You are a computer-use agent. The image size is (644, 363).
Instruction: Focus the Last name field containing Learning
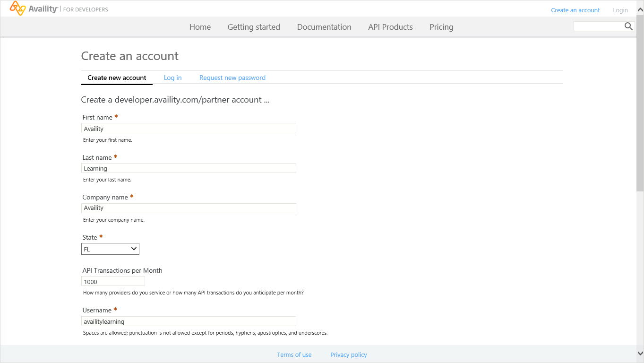[x=189, y=168]
